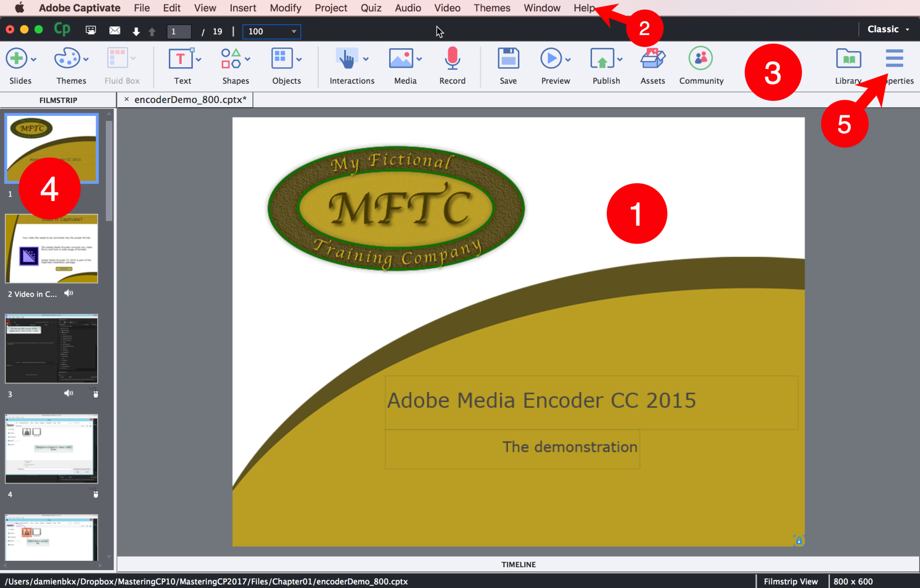Click the Record microphone icon

(453, 58)
